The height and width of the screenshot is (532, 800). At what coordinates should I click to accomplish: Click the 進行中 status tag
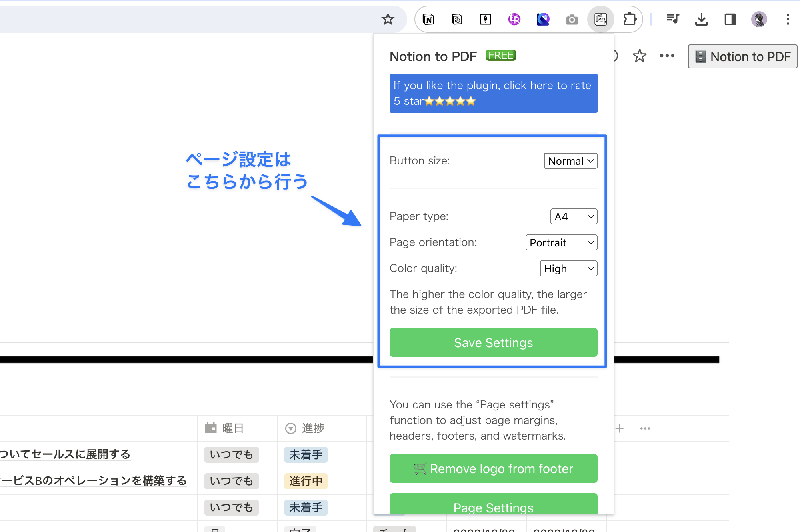tap(306, 481)
